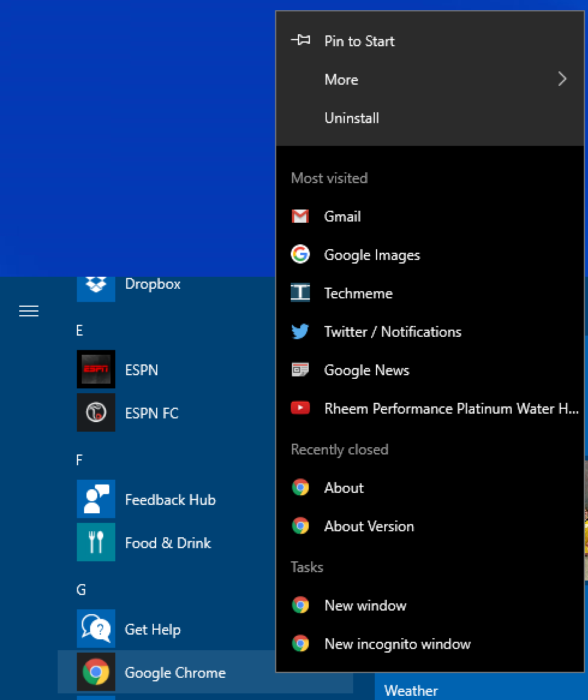
Task: Click the Feedback Hub app icon
Action: pyautogui.click(x=96, y=499)
